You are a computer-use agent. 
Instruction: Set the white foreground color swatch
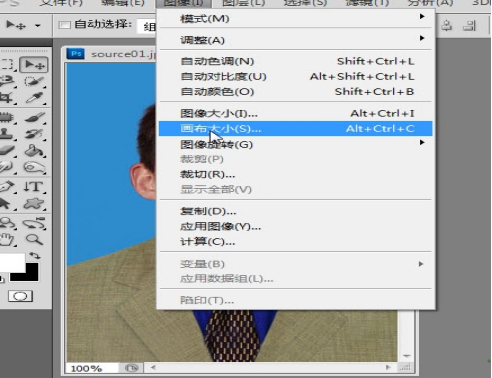coord(12,263)
